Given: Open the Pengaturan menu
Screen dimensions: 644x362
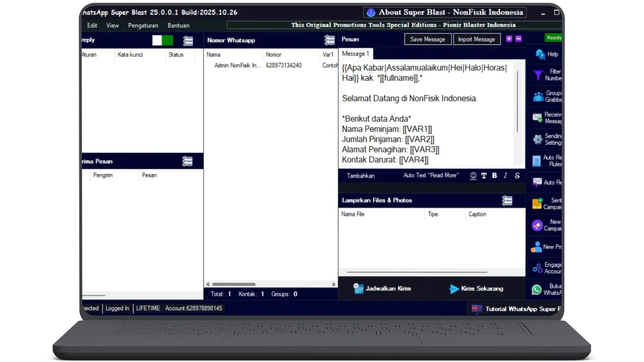Looking at the screenshot, I should tap(143, 25).
